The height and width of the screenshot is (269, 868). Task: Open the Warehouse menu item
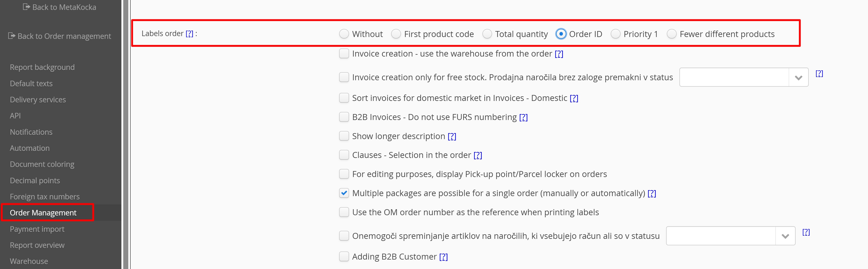29,261
